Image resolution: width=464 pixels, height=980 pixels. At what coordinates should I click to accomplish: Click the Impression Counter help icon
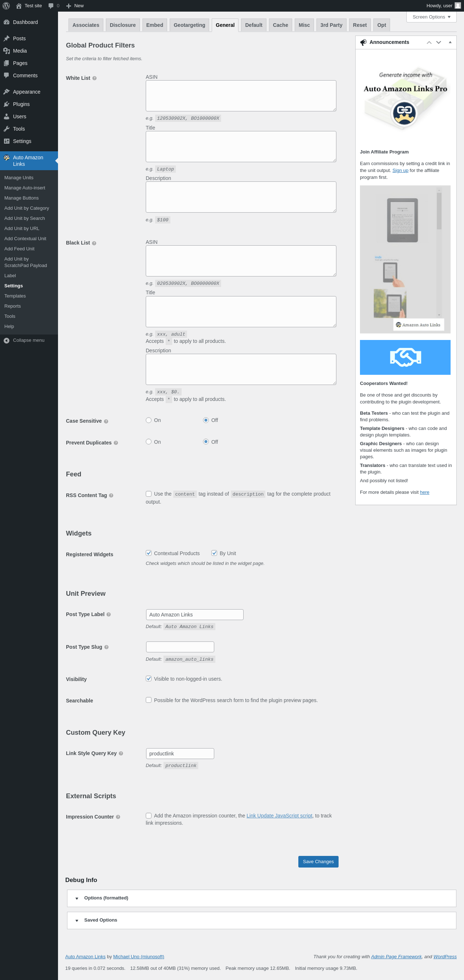(118, 817)
